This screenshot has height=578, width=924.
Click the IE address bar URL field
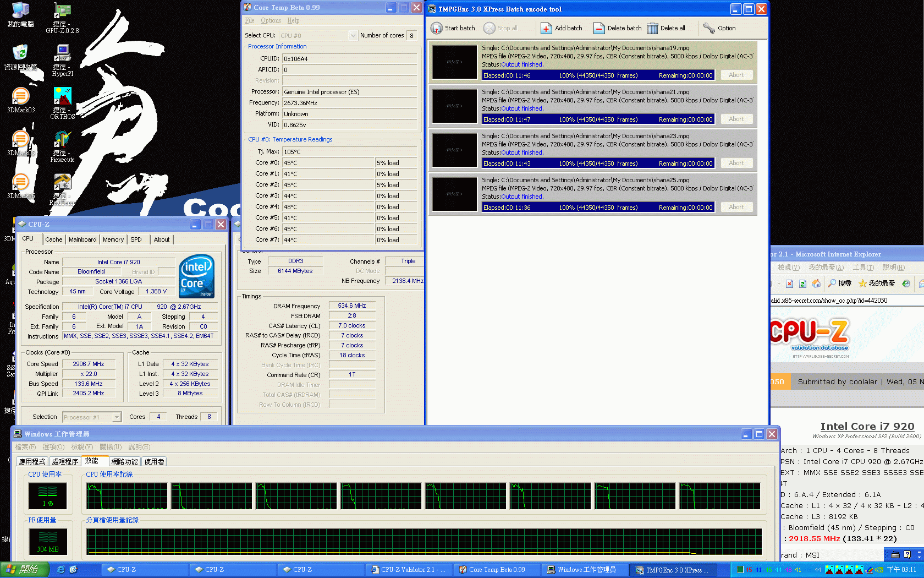(x=846, y=301)
